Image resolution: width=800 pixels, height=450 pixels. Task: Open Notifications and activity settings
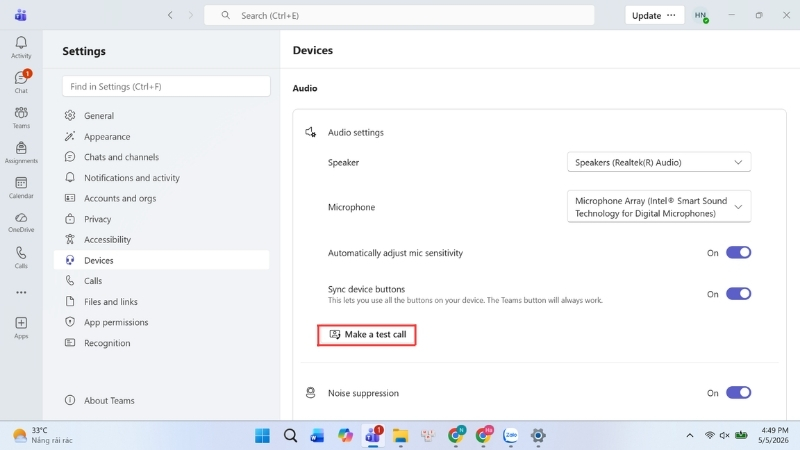161,178
